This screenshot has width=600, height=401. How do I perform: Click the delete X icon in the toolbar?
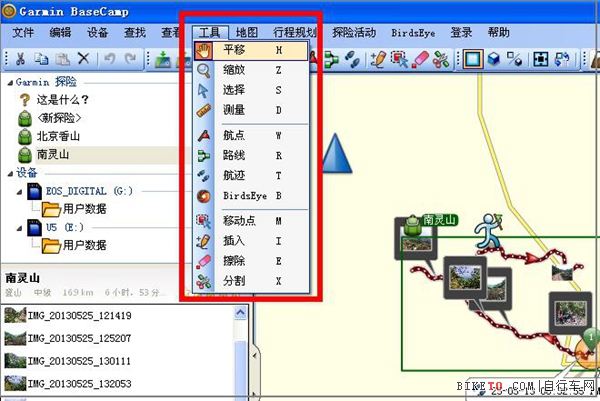84,60
